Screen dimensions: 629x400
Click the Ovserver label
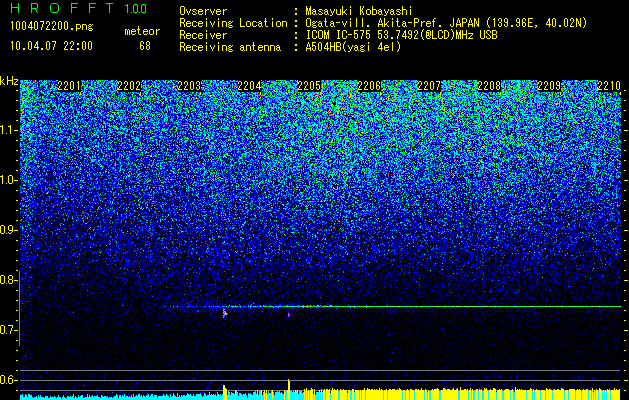[203, 11]
